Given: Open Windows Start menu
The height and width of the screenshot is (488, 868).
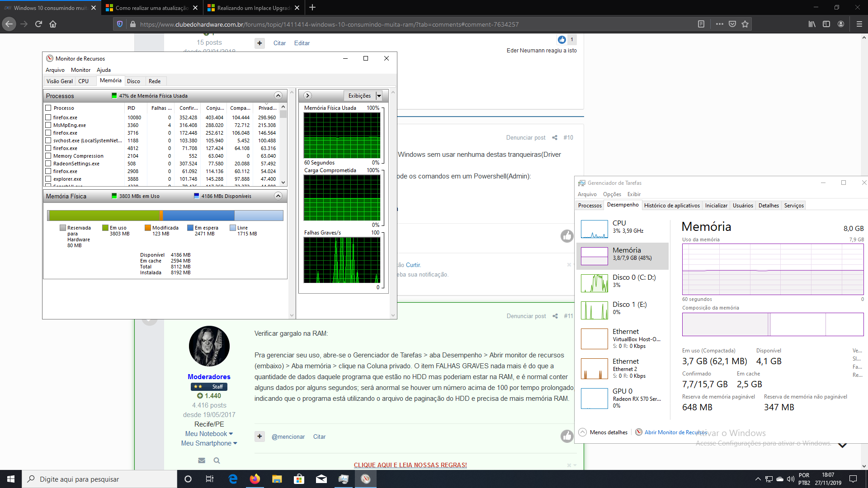Looking at the screenshot, I should 11,479.
